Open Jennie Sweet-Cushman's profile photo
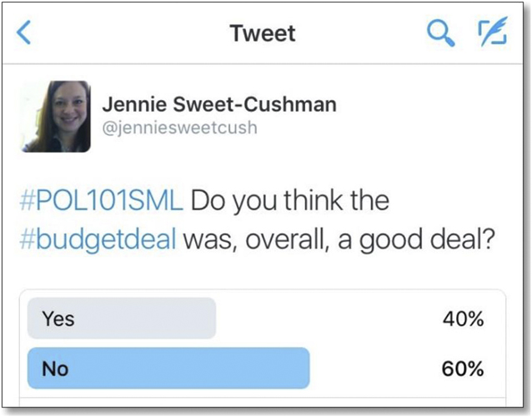The height and width of the screenshot is (417, 532). click(x=57, y=116)
